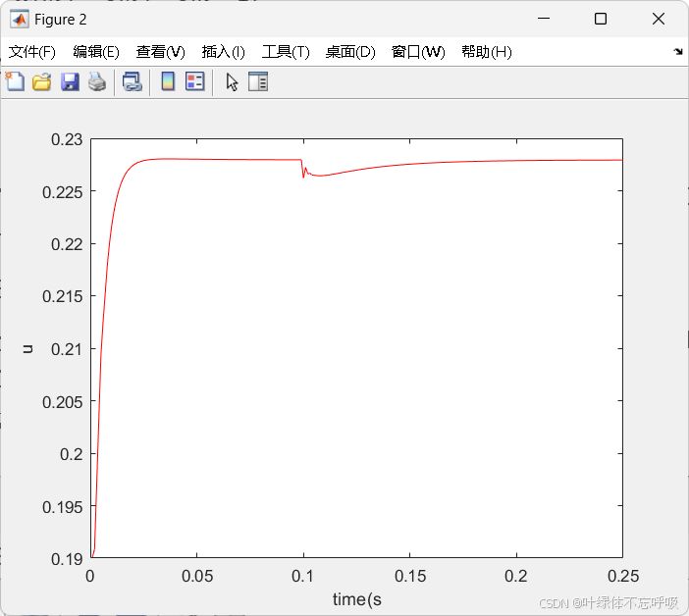
Task: Open the 工具(T) menu
Action: pyautogui.click(x=286, y=52)
